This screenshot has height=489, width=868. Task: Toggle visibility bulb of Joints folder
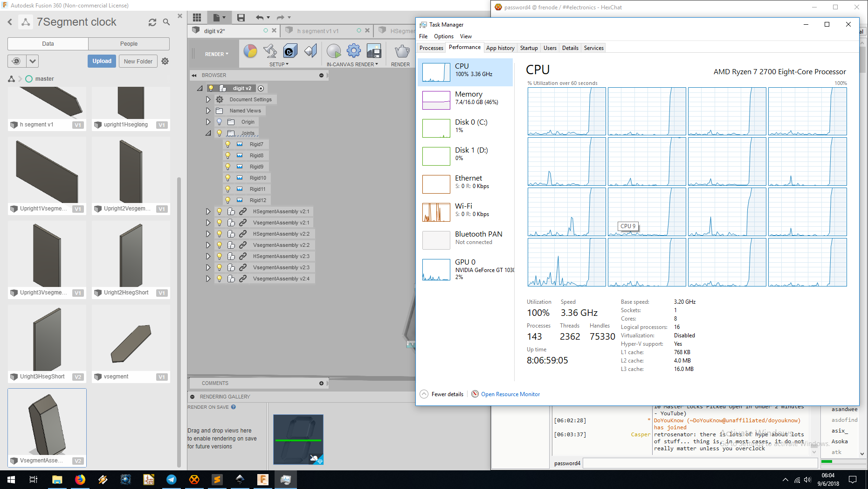coord(219,133)
